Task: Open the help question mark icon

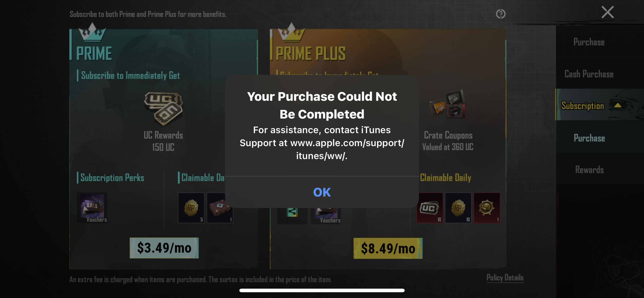Action: pos(500,14)
